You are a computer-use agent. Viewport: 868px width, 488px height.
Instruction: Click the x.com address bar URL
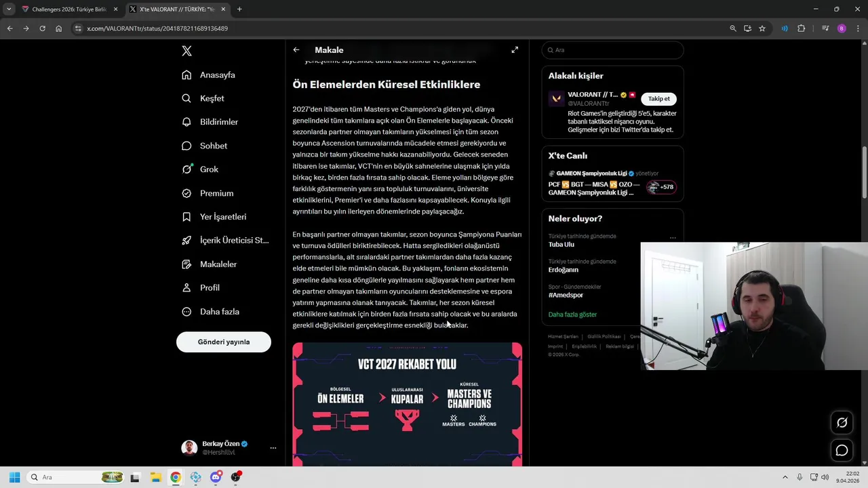(x=157, y=28)
